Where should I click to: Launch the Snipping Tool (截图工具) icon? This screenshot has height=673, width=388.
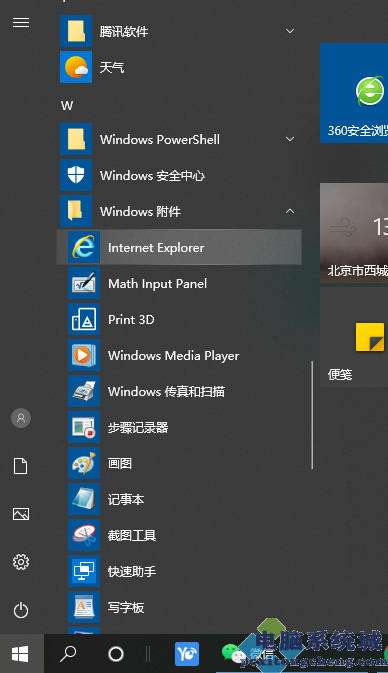[84, 536]
